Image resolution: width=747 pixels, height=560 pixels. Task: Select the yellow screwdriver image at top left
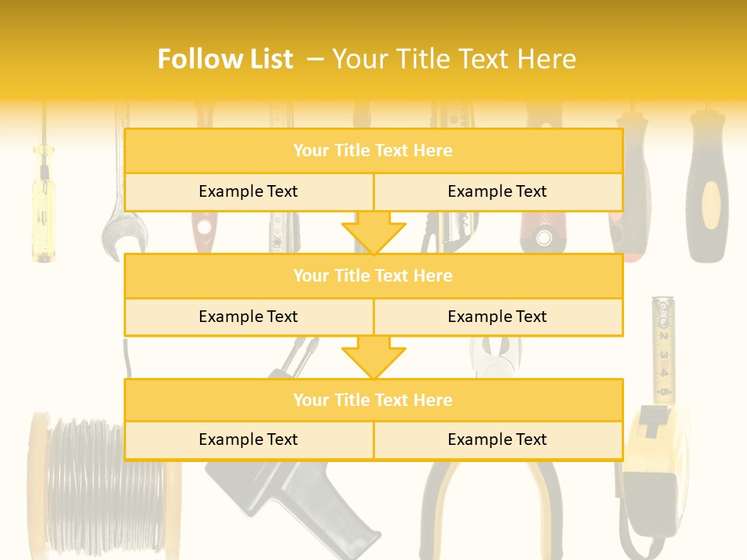click(x=43, y=206)
